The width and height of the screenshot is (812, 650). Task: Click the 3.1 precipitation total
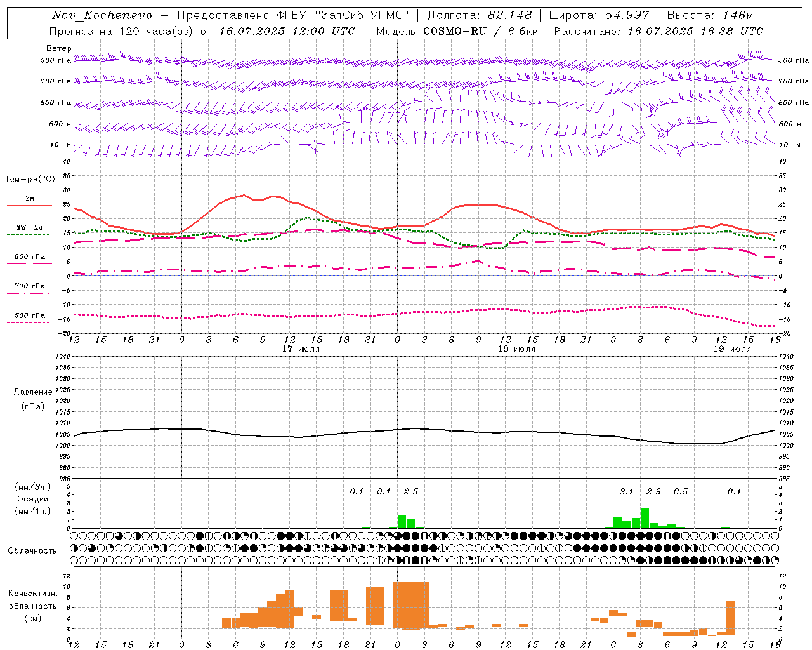point(627,491)
